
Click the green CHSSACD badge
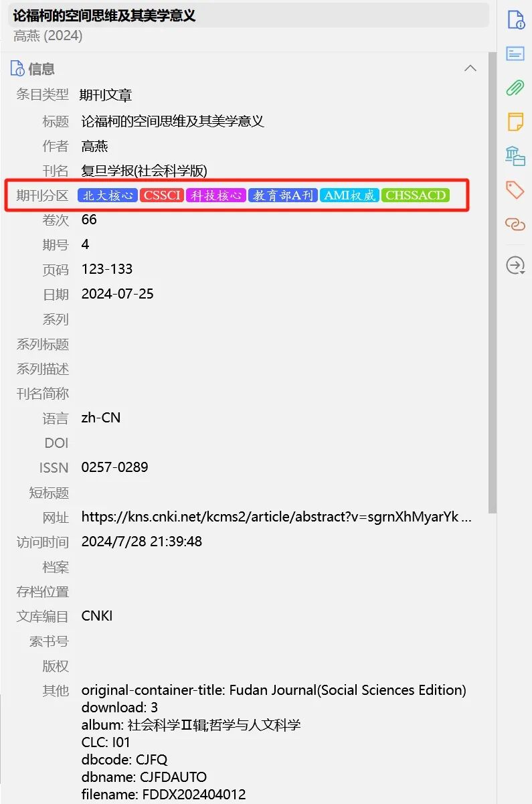(x=416, y=195)
